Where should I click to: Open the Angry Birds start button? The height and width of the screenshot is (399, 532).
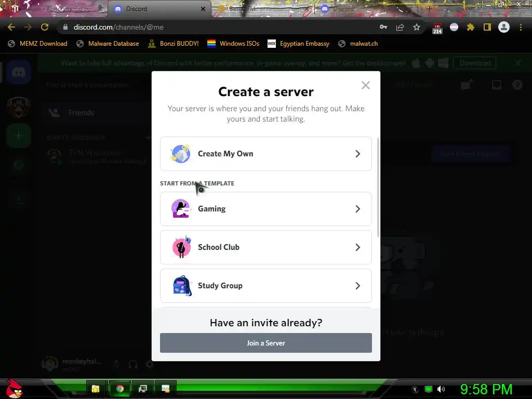(x=14, y=389)
